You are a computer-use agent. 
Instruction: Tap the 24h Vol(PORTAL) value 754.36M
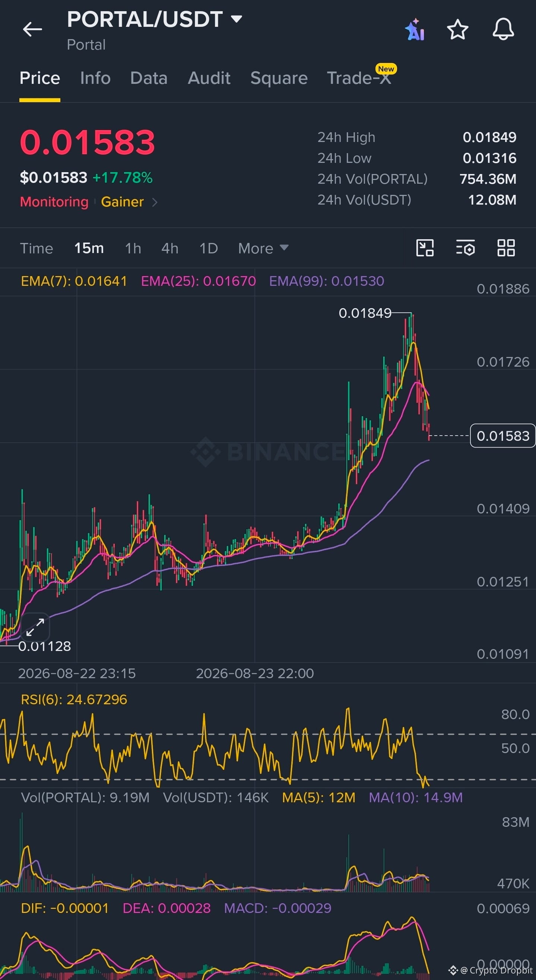coord(488,179)
